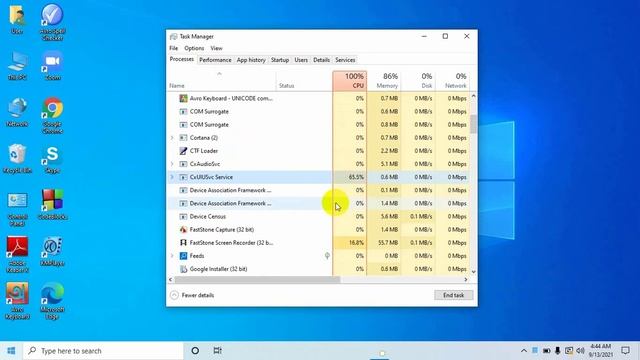Select the first COM Surrogate row
640x360 pixels.
[x=318, y=111]
